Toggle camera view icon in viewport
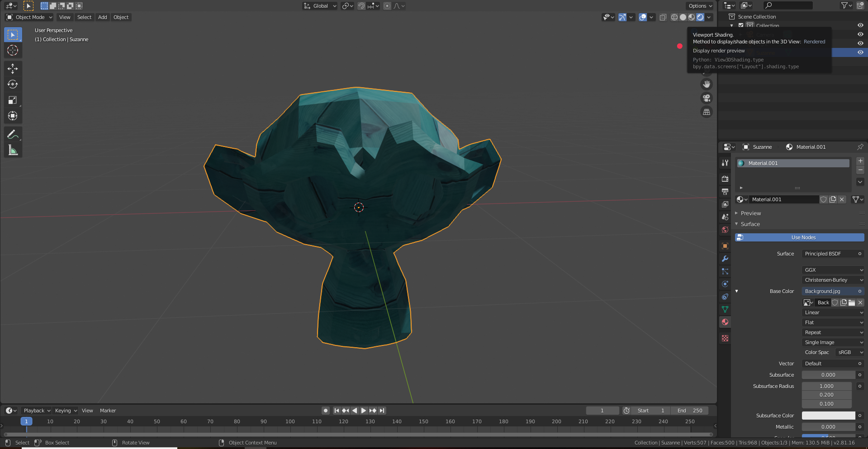 [707, 98]
